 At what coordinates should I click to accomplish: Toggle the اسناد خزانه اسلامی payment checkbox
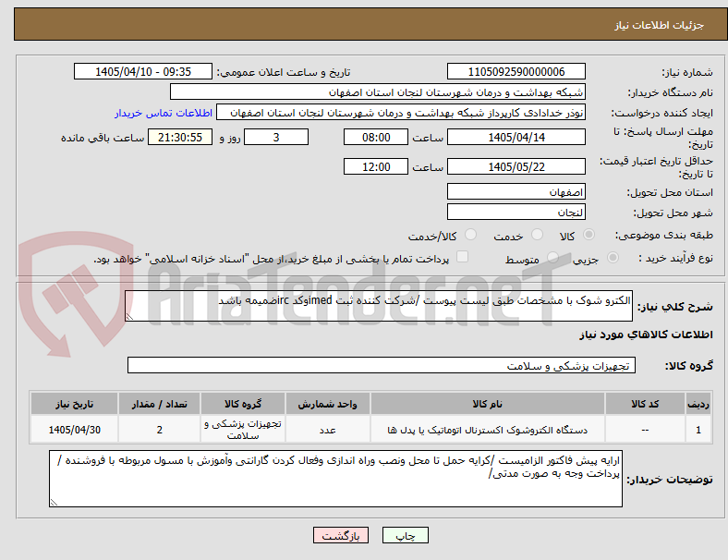(463, 257)
